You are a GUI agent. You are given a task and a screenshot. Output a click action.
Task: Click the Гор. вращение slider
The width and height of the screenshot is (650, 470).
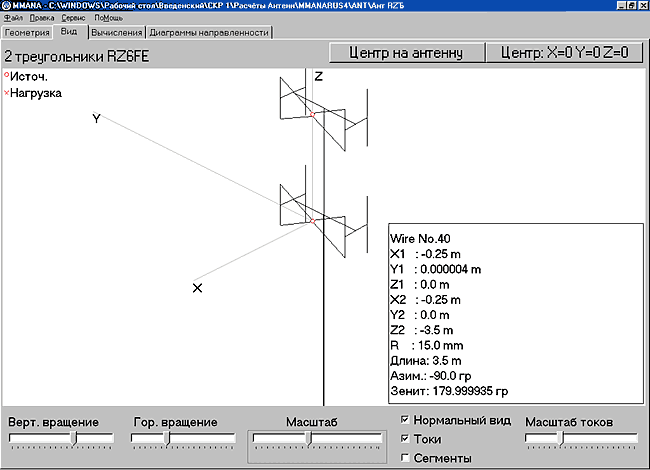tap(167, 438)
